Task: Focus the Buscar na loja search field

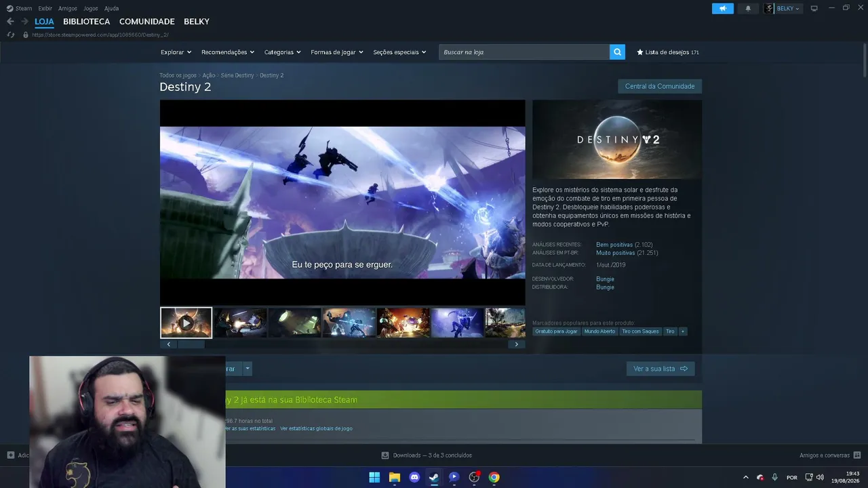Action: (524, 52)
